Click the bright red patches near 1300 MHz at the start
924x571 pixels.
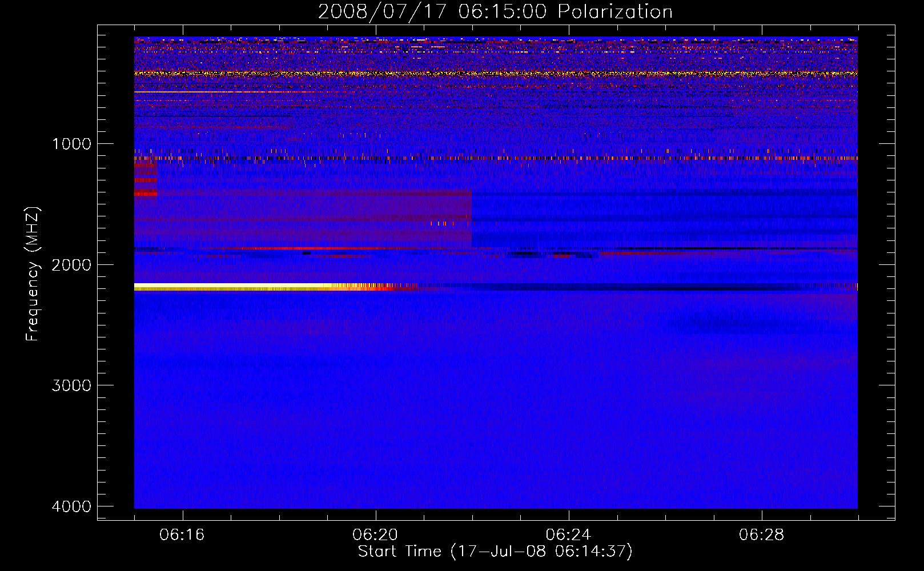click(x=146, y=180)
